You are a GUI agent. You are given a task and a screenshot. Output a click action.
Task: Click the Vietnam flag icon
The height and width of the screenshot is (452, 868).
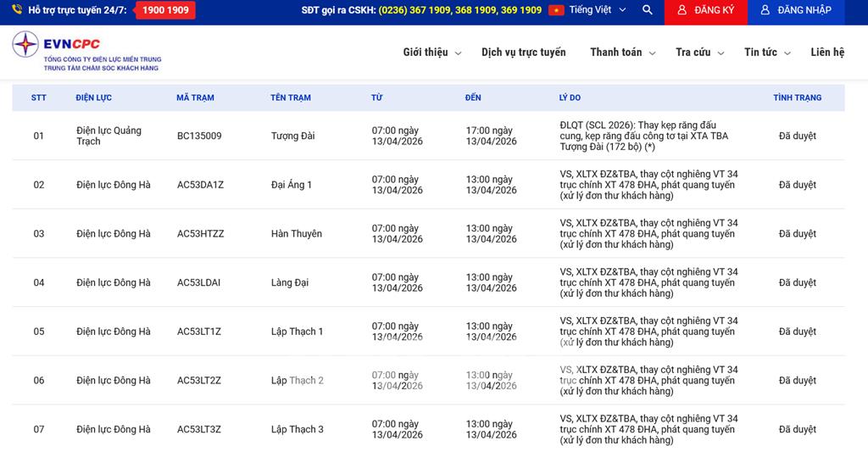[x=556, y=10]
